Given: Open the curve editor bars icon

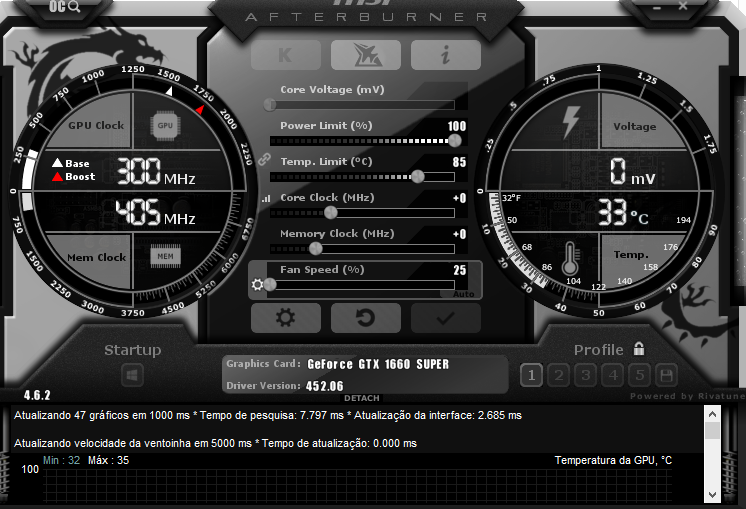Looking at the screenshot, I should point(266,198).
